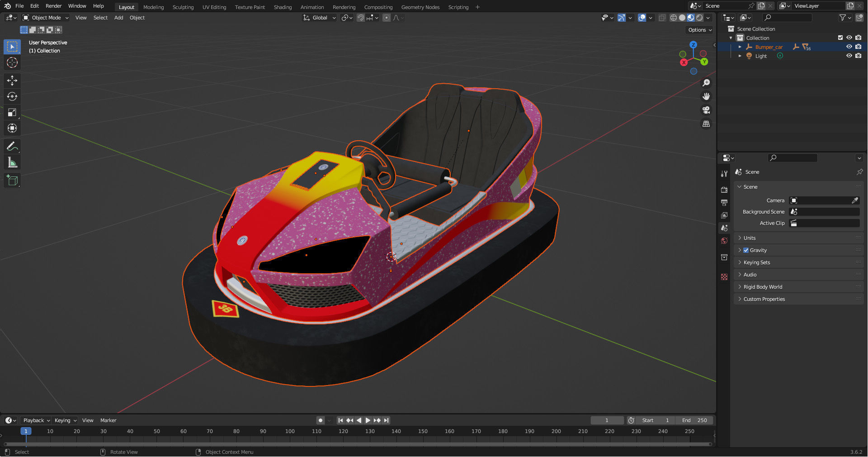The image size is (868, 457).
Task: Open the timeline Marker menu
Action: coord(108,420)
